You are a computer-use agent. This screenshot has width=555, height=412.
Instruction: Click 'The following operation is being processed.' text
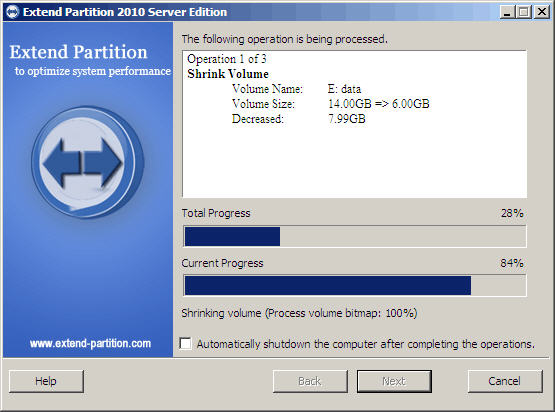click(x=285, y=39)
